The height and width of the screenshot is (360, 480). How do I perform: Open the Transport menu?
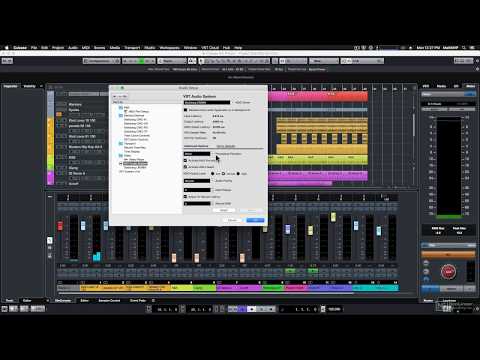132,48
